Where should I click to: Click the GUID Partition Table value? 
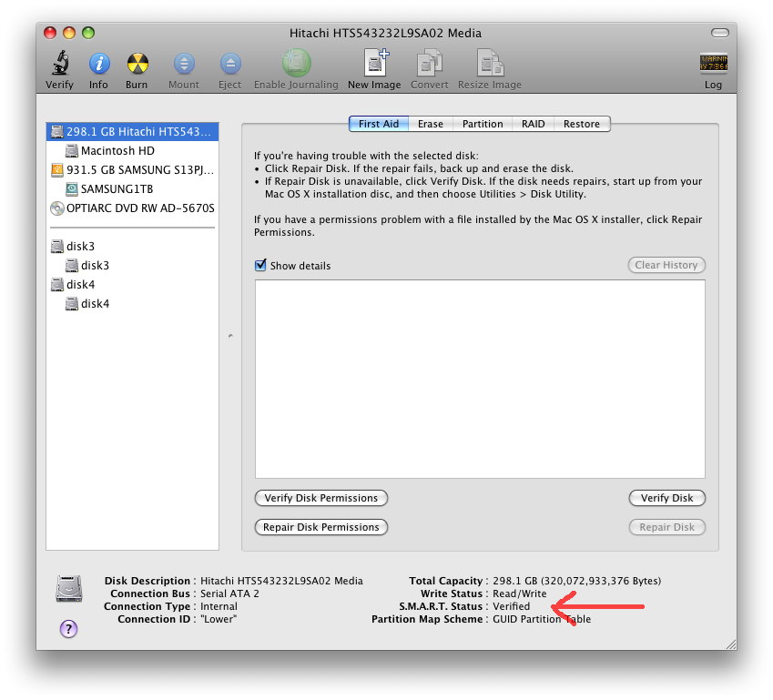click(x=542, y=619)
